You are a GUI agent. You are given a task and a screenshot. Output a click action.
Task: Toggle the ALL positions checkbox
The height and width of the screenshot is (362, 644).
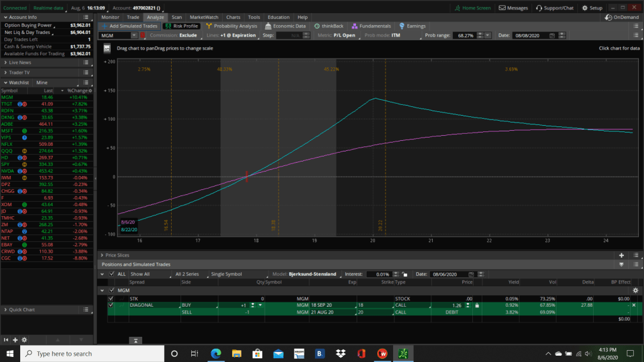pos(111,274)
